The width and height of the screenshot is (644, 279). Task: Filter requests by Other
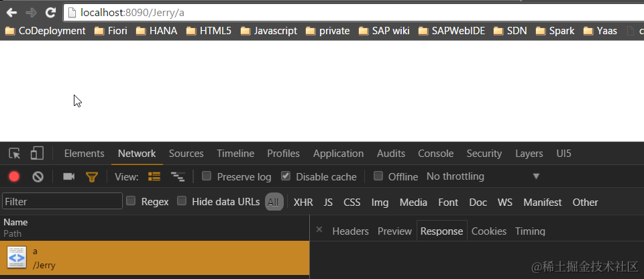click(x=585, y=202)
